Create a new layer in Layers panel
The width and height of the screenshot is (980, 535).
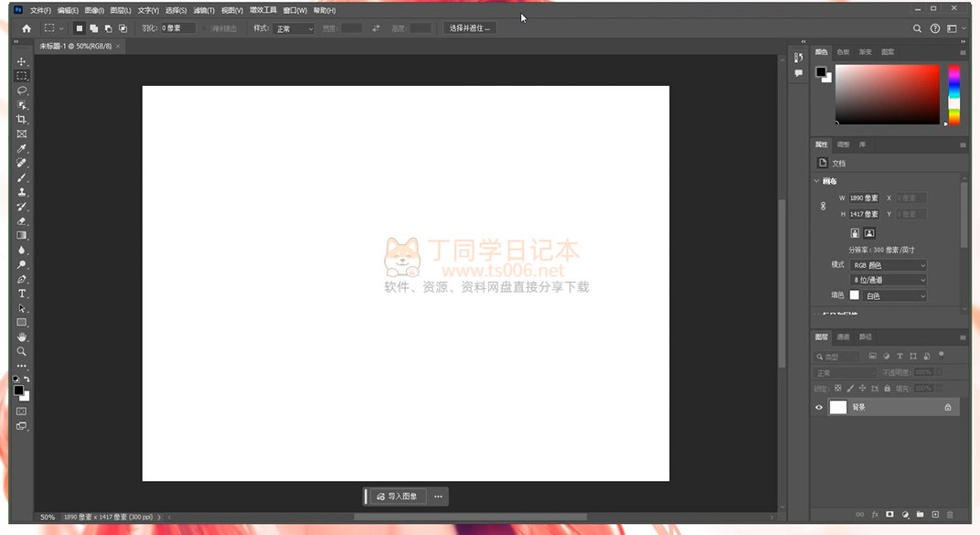click(x=934, y=515)
